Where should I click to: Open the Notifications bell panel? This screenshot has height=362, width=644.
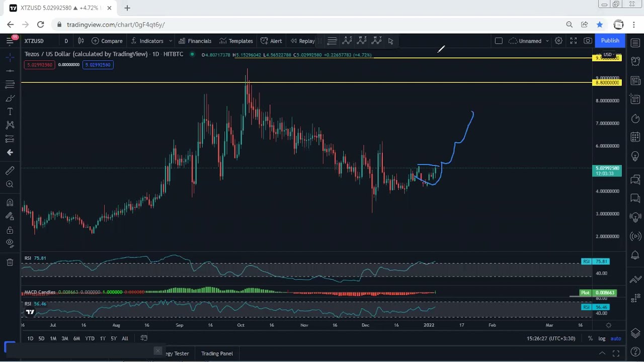pyautogui.click(x=635, y=255)
